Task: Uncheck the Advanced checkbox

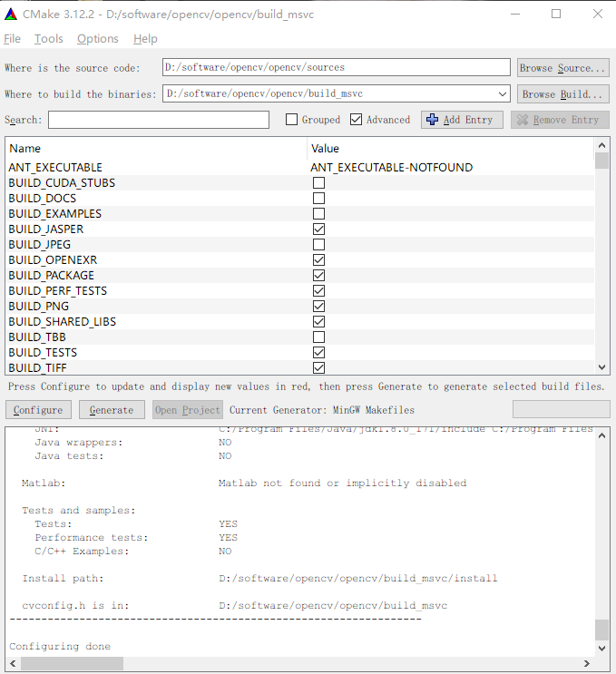Action: pyautogui.click(x=356, y=120)
